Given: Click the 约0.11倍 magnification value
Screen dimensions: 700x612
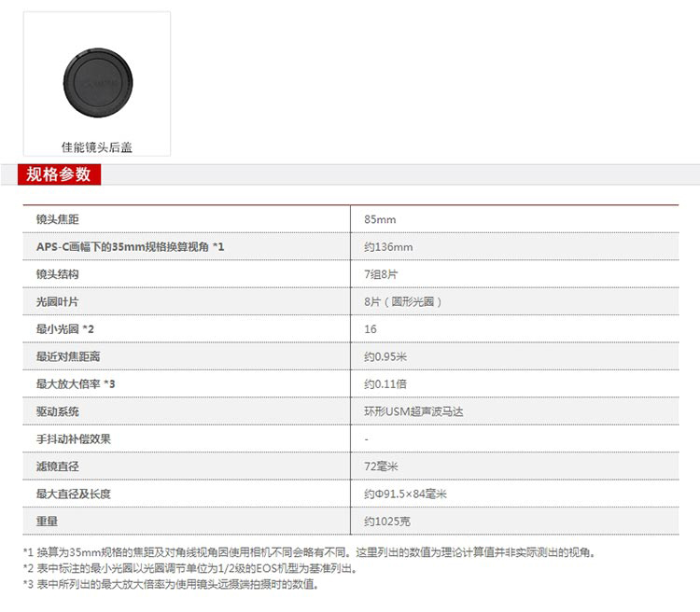Looking at the screenshot, I should tap(385, 383).
